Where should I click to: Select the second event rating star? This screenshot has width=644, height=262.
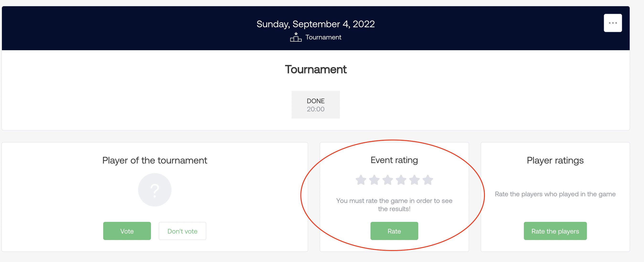coord(374,180)
